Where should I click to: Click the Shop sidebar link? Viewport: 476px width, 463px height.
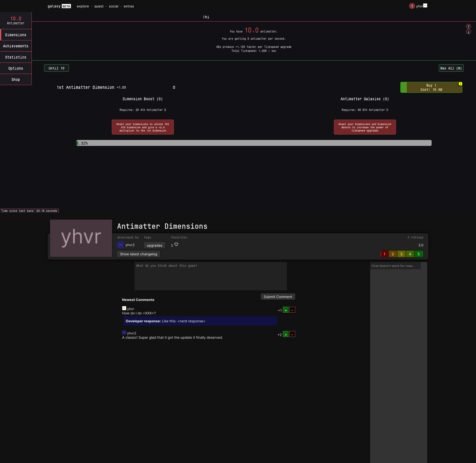[x=16, y=79]
